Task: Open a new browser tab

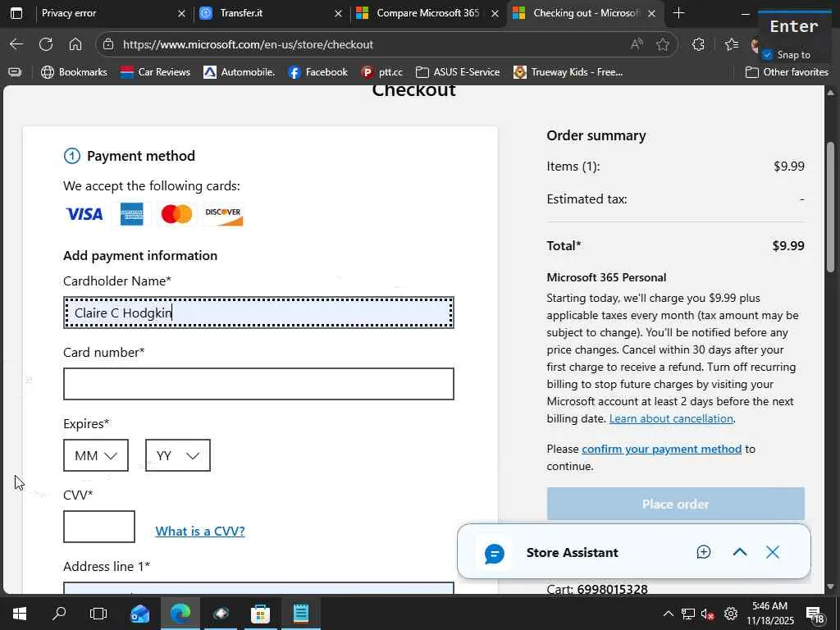Action: (678, 13)
